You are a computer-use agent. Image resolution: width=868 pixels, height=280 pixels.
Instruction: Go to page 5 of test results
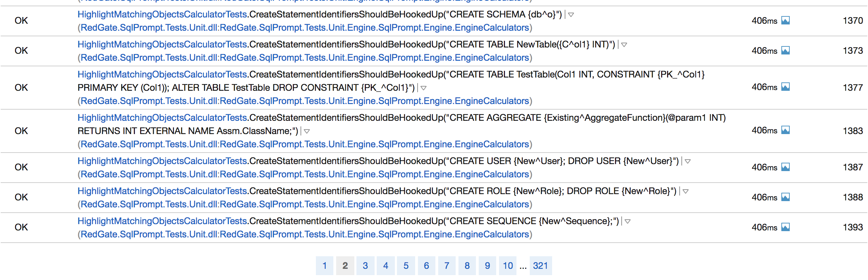click(x=406, y=266)
